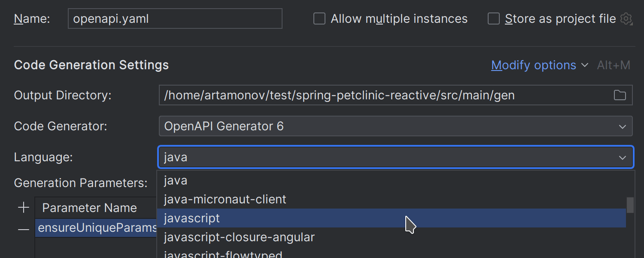Click the minus icon to remove parameter

[x=24, y=230]
